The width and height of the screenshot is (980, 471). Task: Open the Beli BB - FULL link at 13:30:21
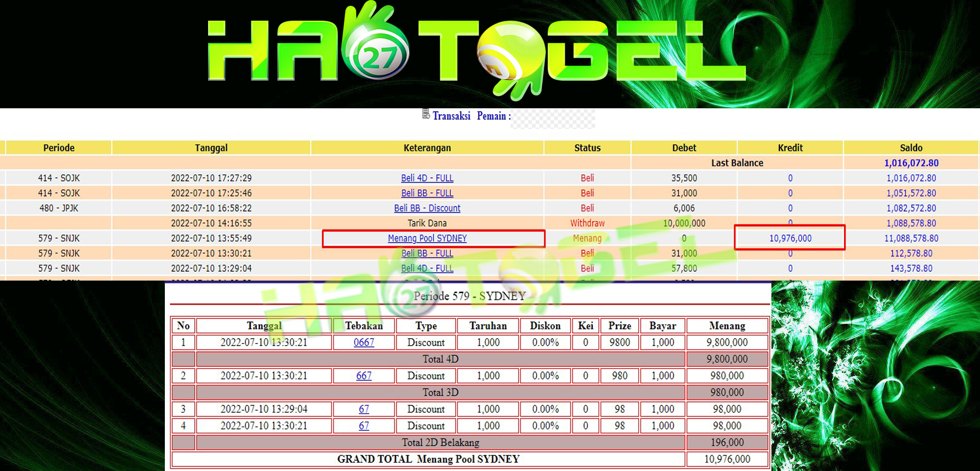pyautogui.click(x=427, y=253)
